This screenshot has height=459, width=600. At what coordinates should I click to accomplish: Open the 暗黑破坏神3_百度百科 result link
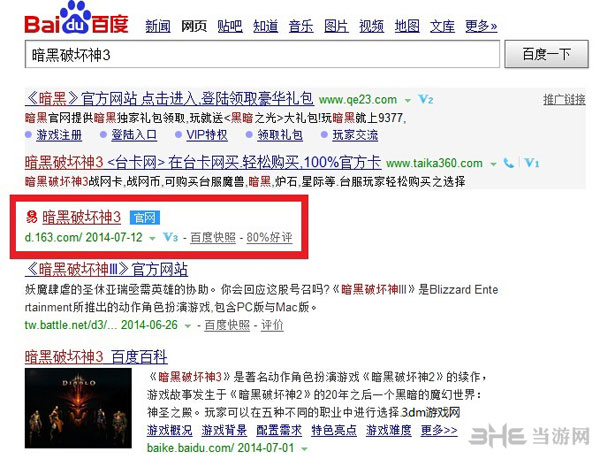click(x=96, y=357)
